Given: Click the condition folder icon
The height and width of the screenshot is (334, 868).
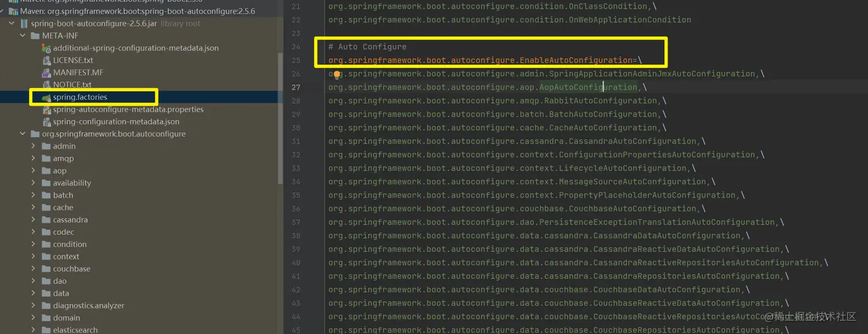Looking at the screenshot, I should click(46, 244).
